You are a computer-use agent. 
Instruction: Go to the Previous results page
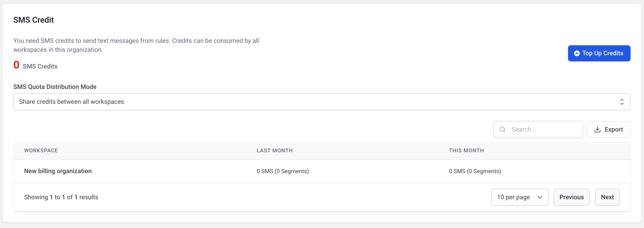pyautogui.click(x=571, y=197)
